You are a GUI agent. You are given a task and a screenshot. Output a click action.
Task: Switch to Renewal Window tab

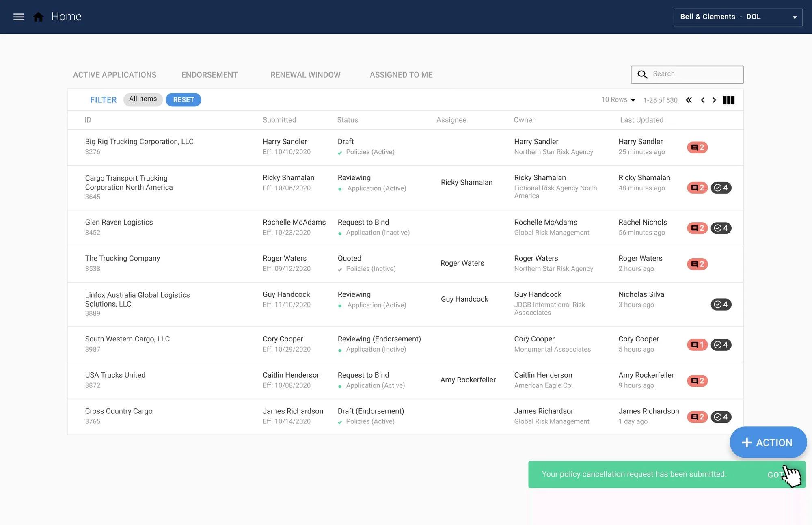point(305,75)
